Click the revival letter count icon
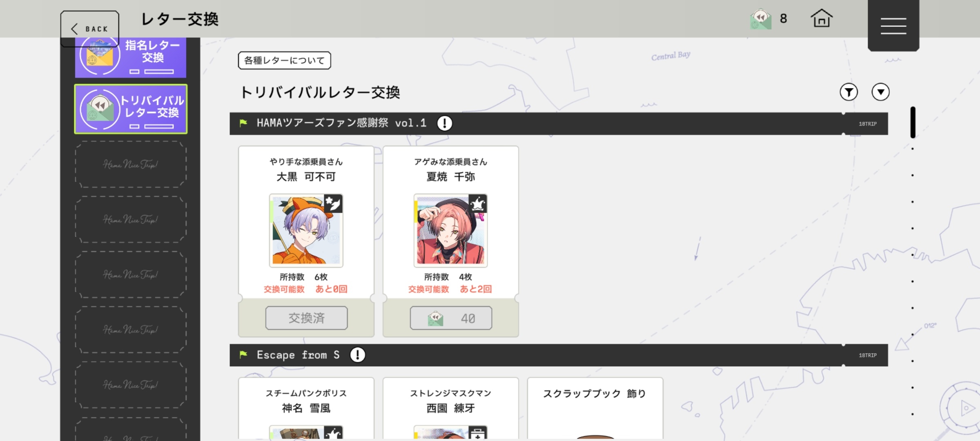 (x=761, y=19)
